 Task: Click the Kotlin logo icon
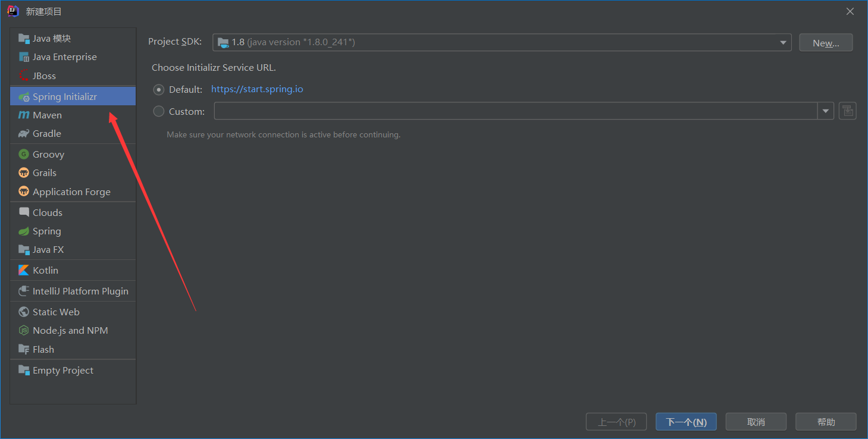[x=24, y=270]
